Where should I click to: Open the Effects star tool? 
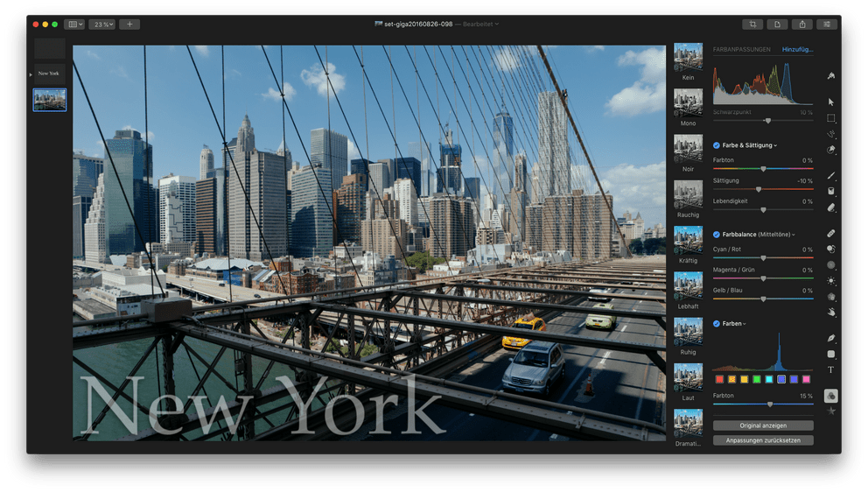[x=831, y=411]
